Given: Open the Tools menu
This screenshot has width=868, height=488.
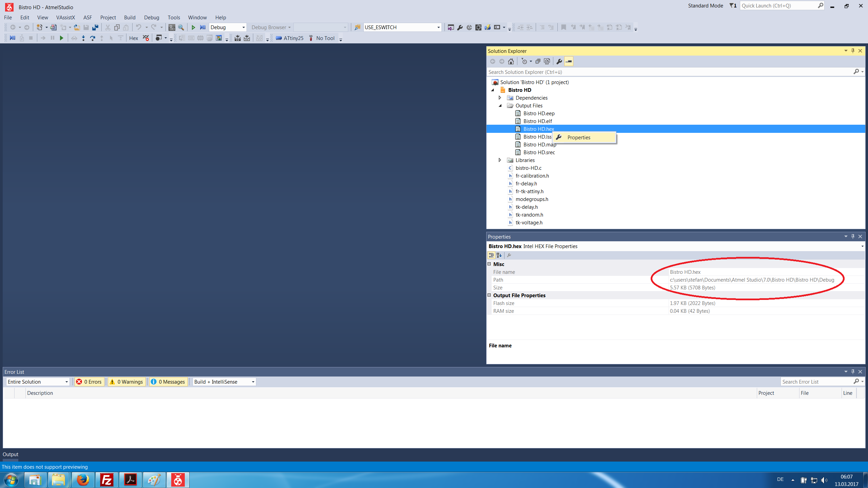Looking at the screenshot, I should 174,18.
